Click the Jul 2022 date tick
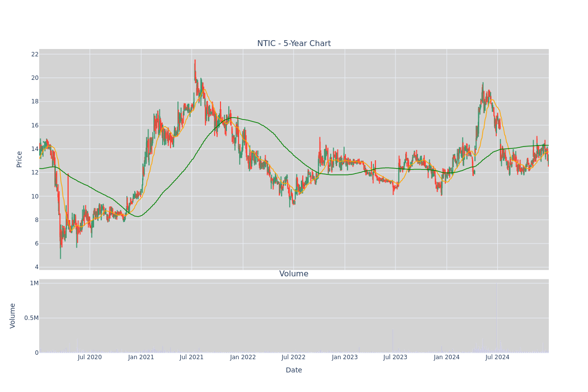 294,357
